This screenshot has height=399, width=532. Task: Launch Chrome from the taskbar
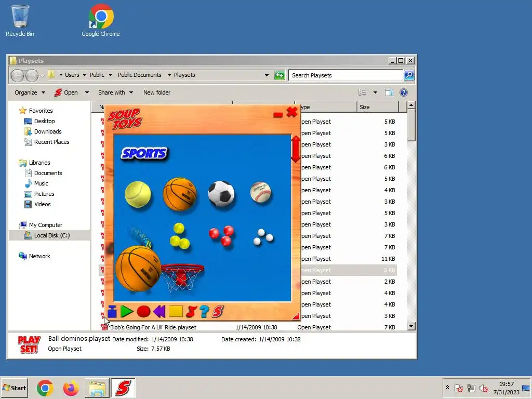(x=45, y=388)
